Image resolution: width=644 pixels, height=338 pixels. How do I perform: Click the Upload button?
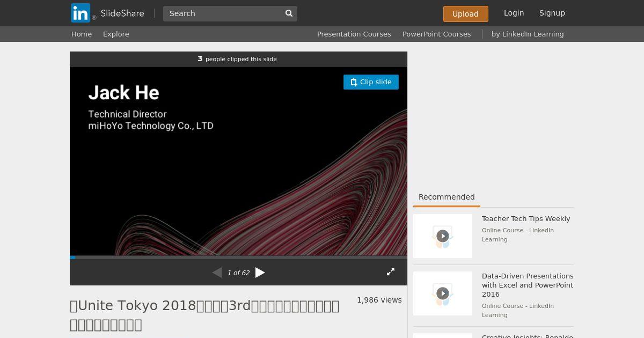[466, 14]
